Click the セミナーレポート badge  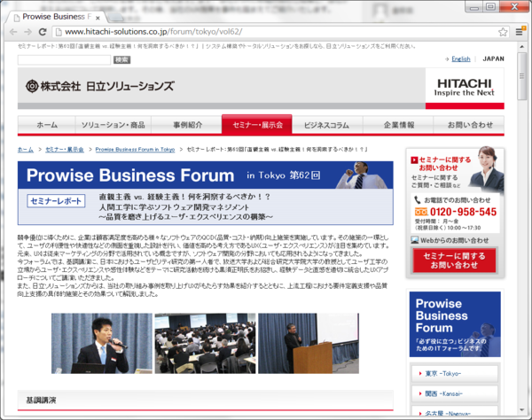click(x=56, y=201)
